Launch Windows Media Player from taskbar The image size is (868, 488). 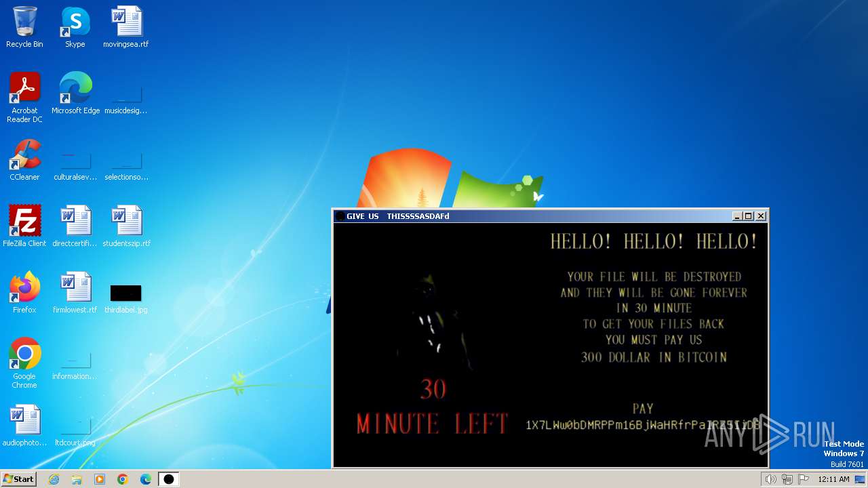pyautogui.click(x=100, y=479)
